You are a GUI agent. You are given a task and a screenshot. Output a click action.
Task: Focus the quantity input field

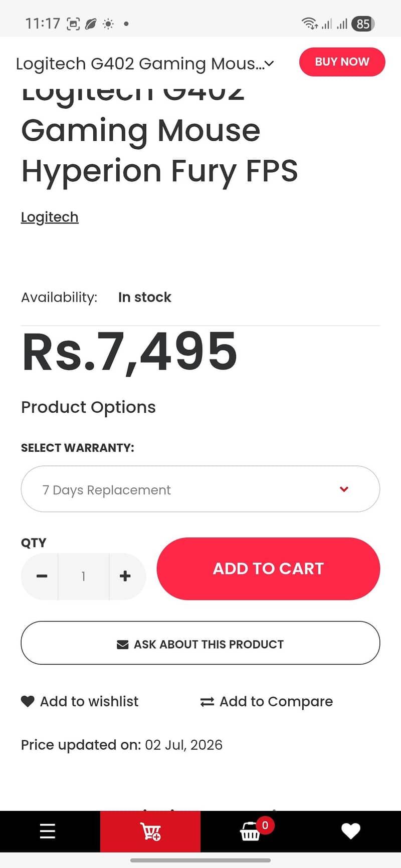point(84,576)
